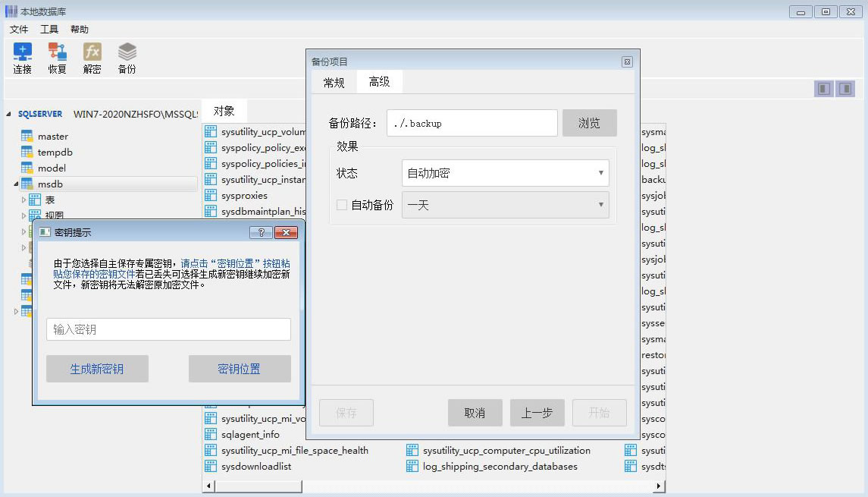Click the 生成新密钥 button
The width and height of the screenshot is (868, 497).
97,369
